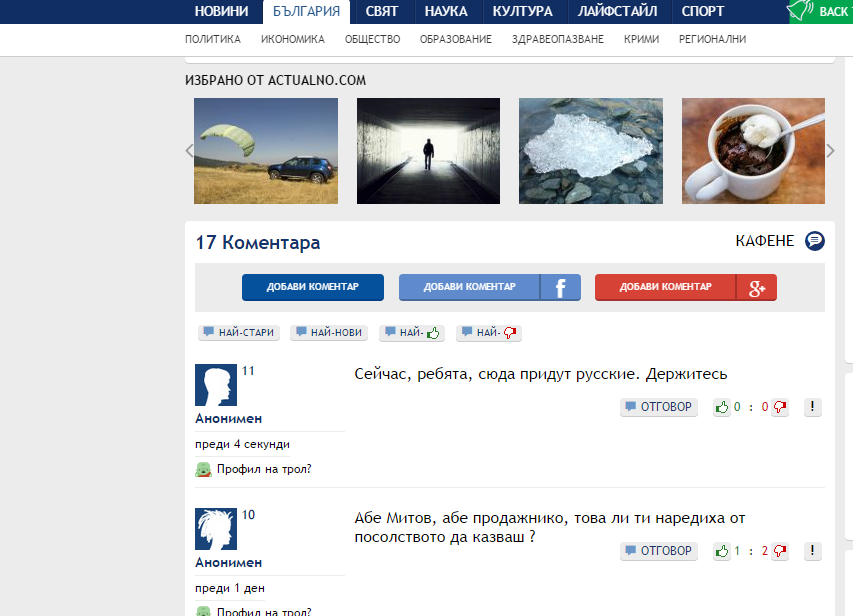This screenshot has height=616, width=853.
Task: Click Анонимен name on comment 11
Action: (x=228, y=418)
